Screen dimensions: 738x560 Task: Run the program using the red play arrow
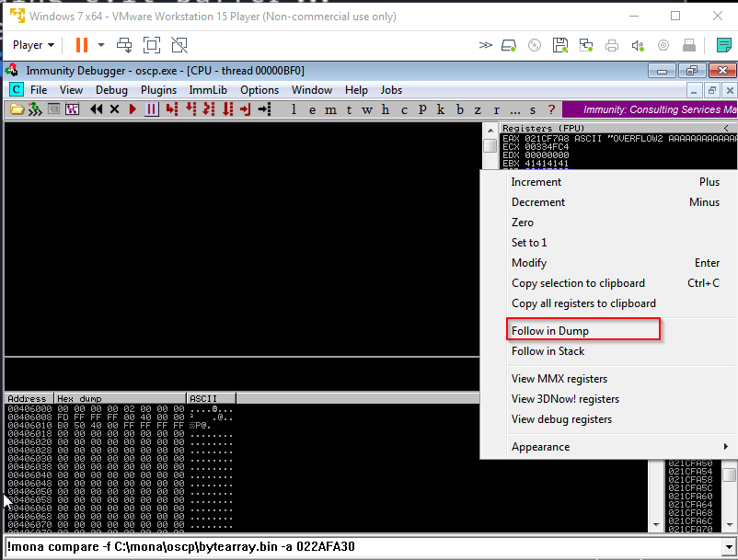(132, 109)
